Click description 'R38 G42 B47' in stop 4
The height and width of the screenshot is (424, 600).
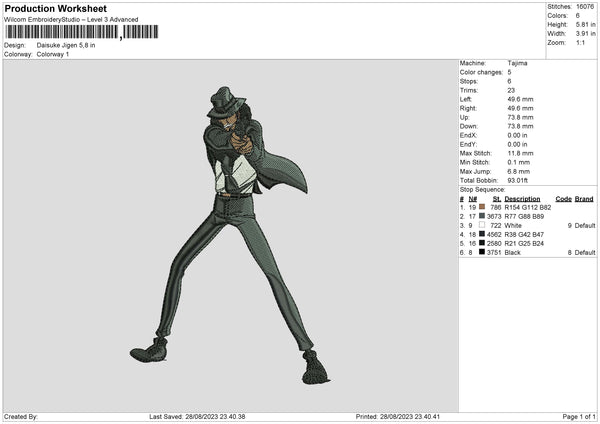click(524, 234)
